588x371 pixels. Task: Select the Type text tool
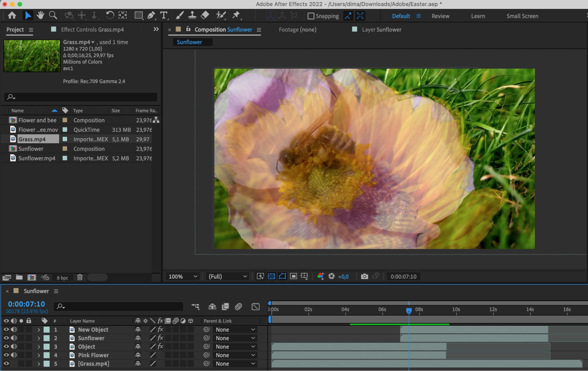pyautogui.click(x=164, y=15)
